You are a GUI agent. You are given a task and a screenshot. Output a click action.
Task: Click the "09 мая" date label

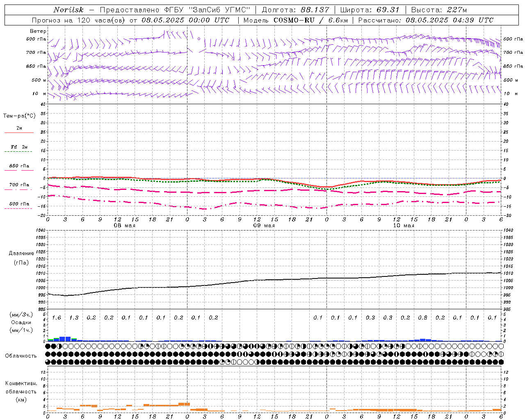tap(264, 226)
